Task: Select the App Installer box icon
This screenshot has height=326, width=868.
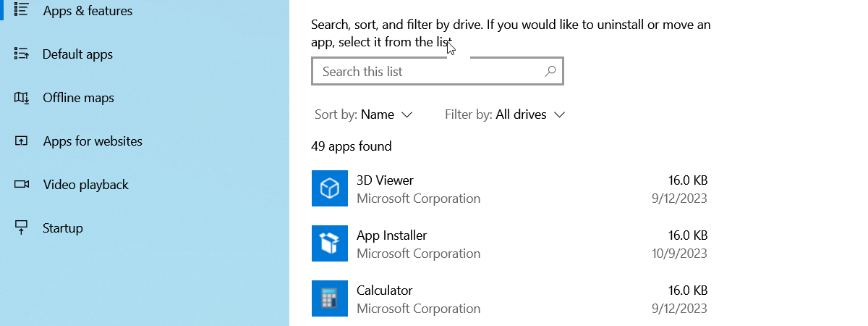Action: pos(330,243)
